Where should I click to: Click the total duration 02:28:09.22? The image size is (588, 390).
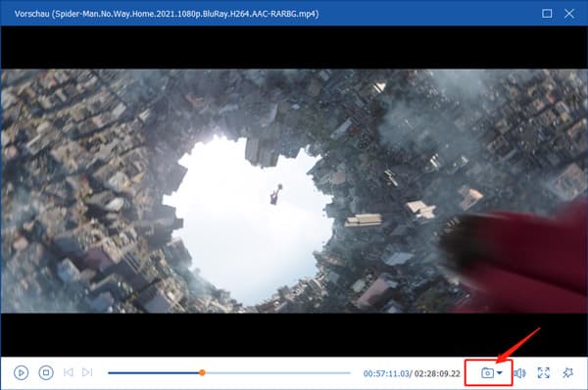437,373
